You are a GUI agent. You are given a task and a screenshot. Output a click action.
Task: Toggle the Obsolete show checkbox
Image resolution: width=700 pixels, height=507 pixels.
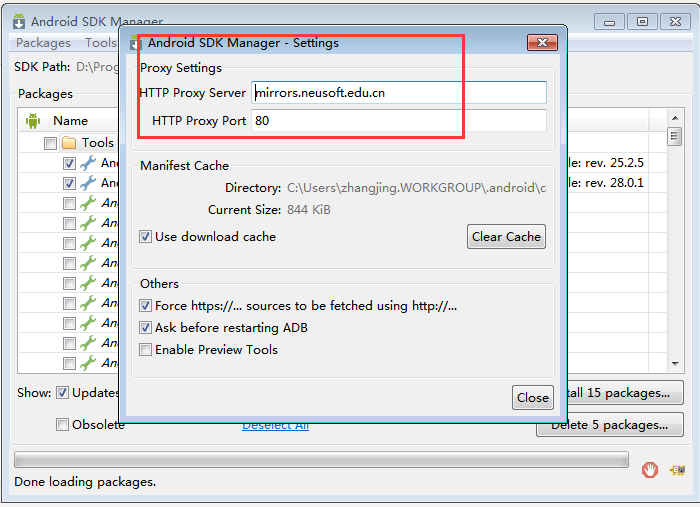click(x=62, y=424)
